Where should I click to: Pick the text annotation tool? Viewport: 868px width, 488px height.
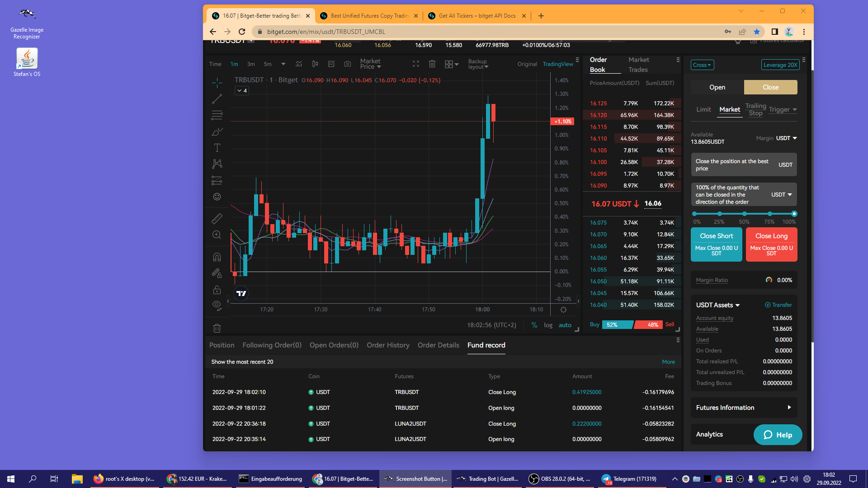217,148
